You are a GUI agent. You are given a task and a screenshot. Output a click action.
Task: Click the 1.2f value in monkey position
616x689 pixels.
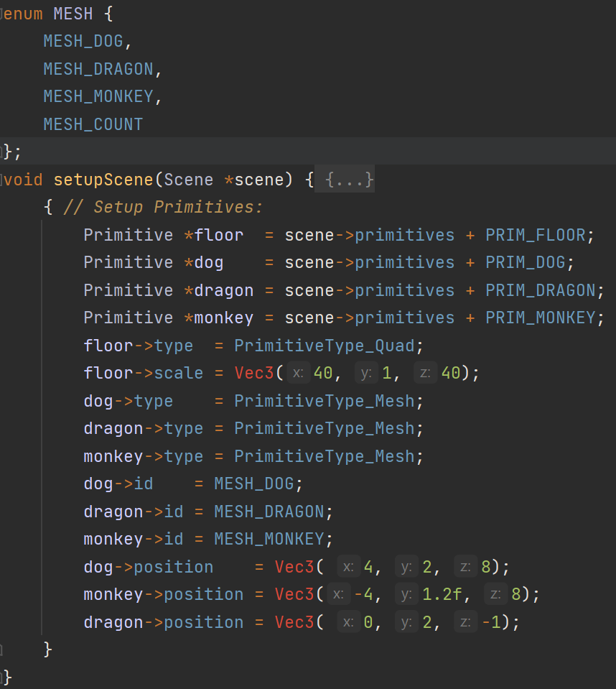click(x=442, y=595)
